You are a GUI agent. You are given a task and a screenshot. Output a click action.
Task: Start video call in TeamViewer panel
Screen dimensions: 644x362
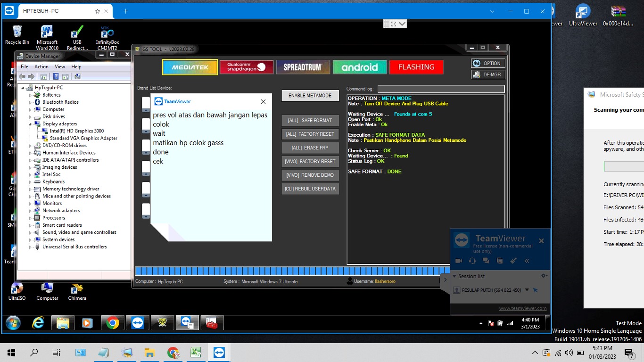459,261
